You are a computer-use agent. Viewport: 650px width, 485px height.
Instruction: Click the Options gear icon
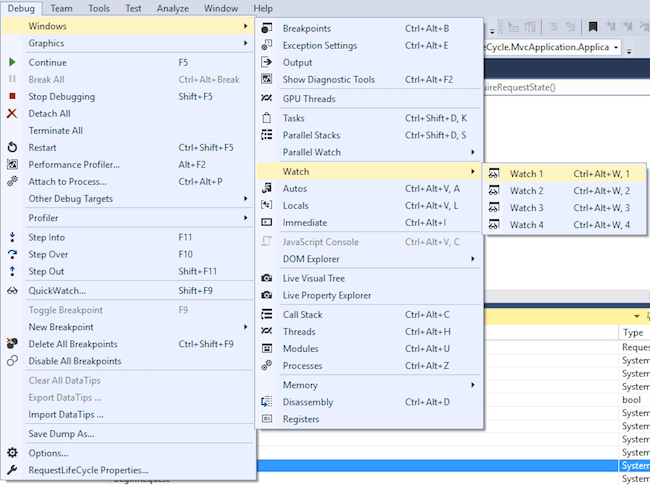point(12,453)
